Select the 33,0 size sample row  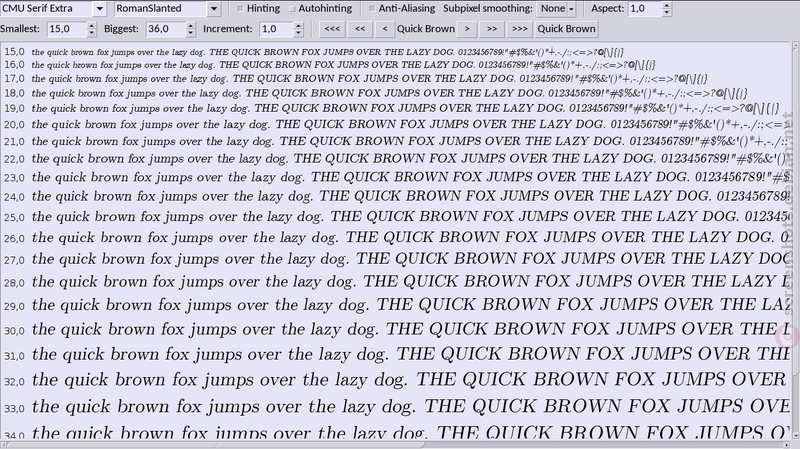pyautogui.click(x=395, y=407)
